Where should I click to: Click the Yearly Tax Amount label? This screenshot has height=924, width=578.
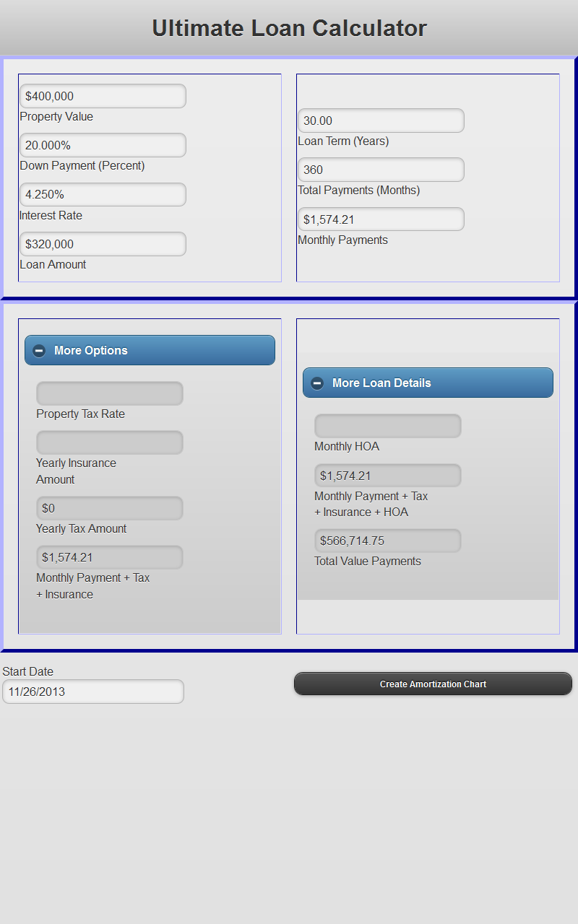point(81,529)
